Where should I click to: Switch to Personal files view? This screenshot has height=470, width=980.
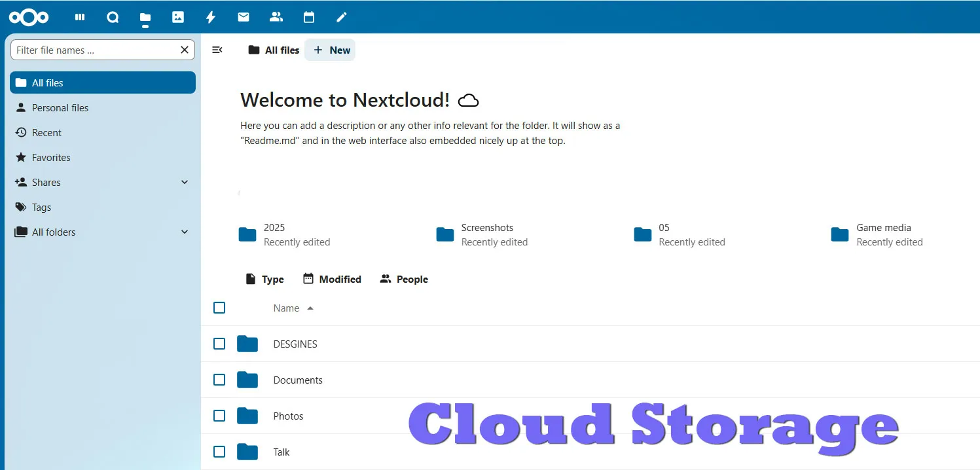coord(61,107)
